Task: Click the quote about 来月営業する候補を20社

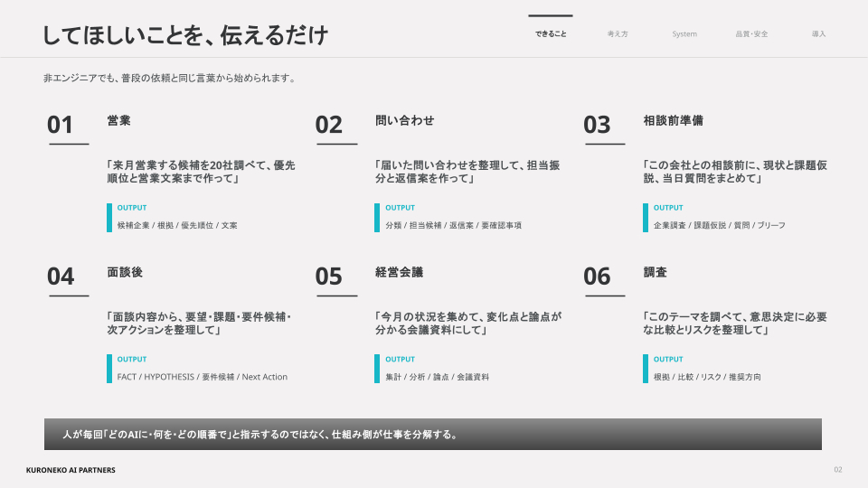Action: coord(201,172)
